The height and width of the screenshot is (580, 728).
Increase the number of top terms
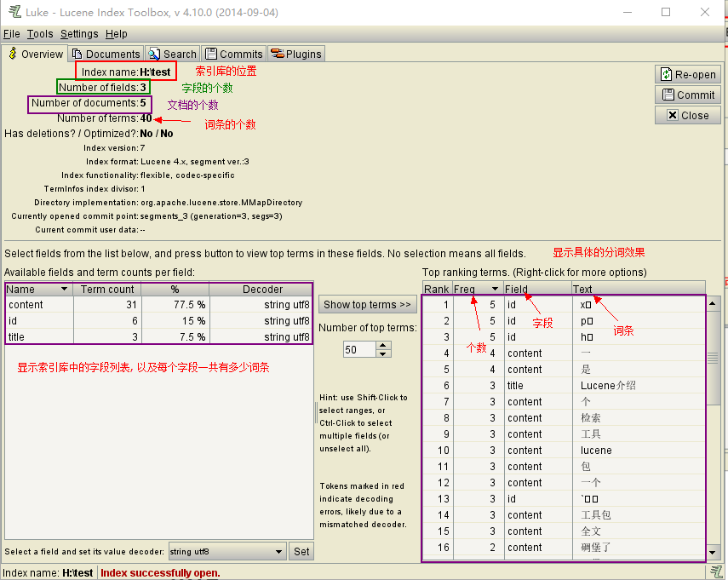[x=383, y=345]
